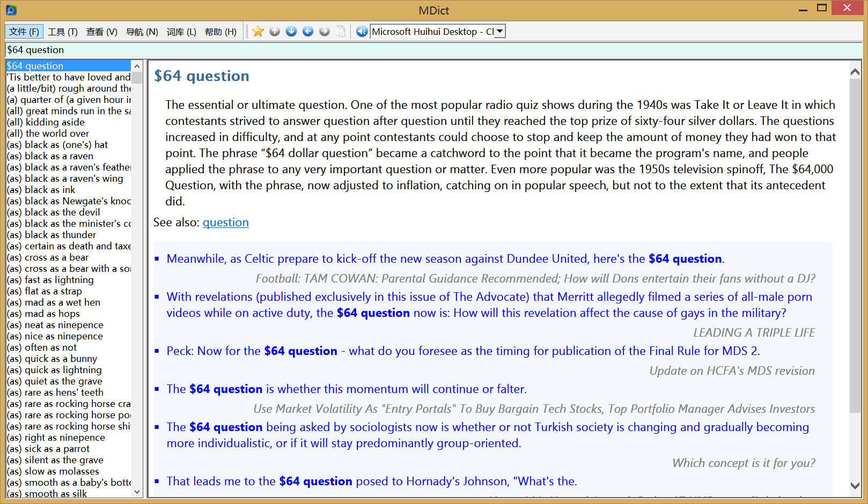The width and height of the screenshot is (868, 504).
Task: Click the MDict app icon in title bar
Action: 11,10
